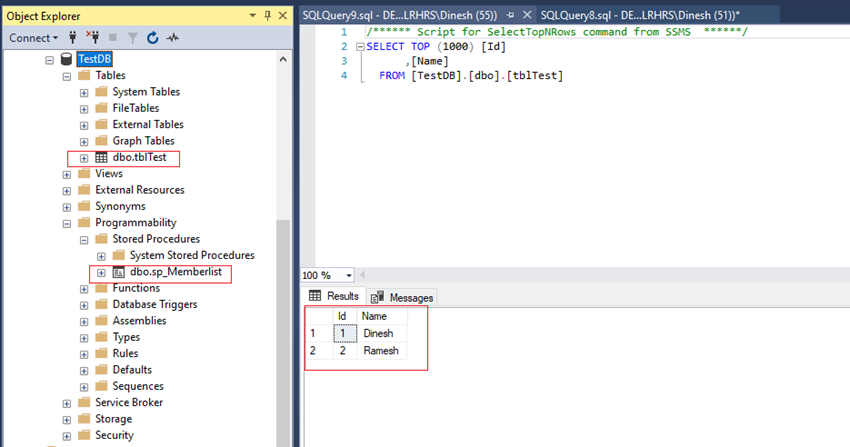Collapse the TestDB database node
The image size is (850, 447).
click(x=49, y=60)
